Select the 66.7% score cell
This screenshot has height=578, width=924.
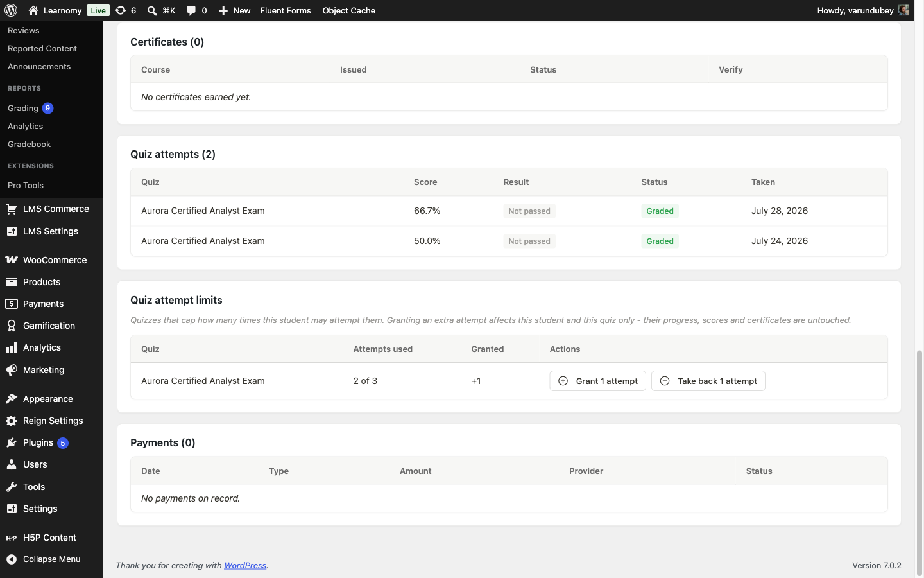pyautogui.click(x=427, y=211)
